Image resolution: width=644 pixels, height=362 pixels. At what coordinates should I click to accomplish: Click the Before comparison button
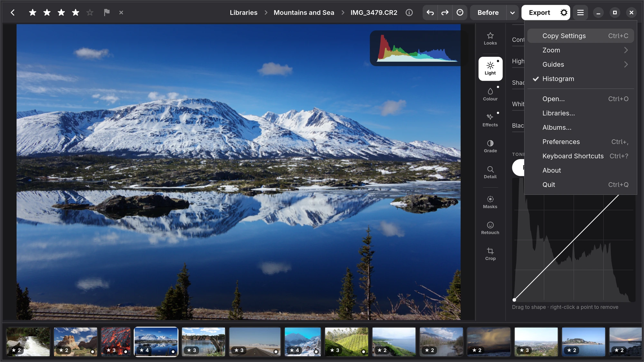pos(488,13)
